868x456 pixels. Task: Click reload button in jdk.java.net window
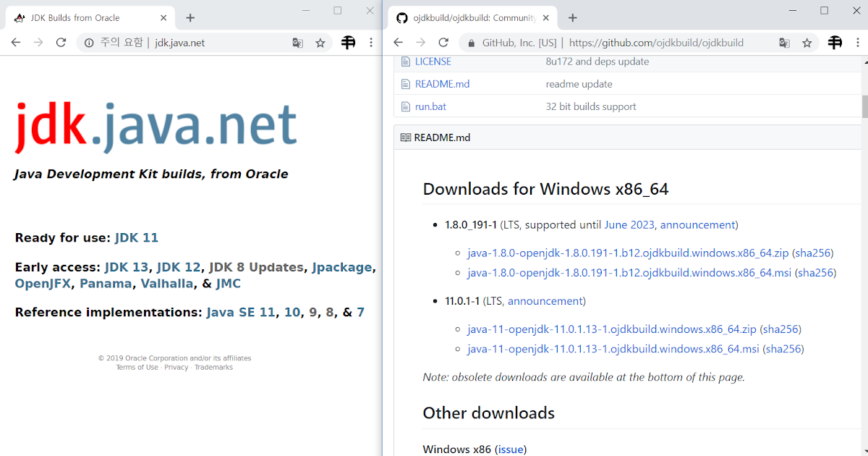tap(61, 43)
